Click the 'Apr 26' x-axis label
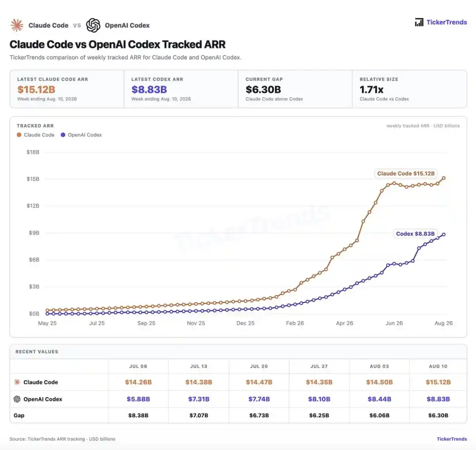This screenshot has height=450, width=476. 345,323
